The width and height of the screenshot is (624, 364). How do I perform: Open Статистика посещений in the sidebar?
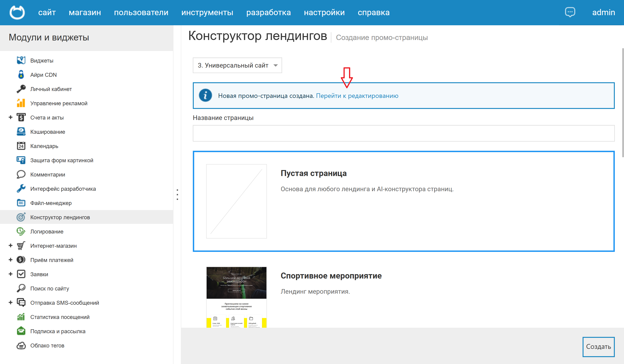point(60,317)
